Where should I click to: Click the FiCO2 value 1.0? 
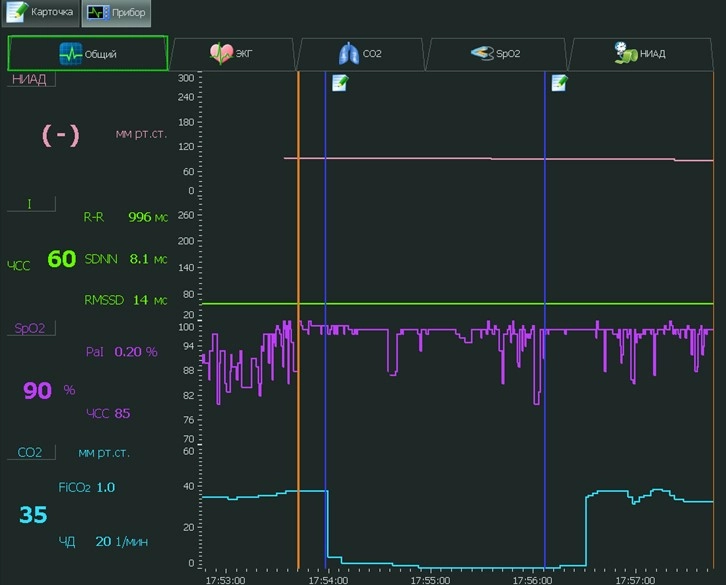[106, 487]
